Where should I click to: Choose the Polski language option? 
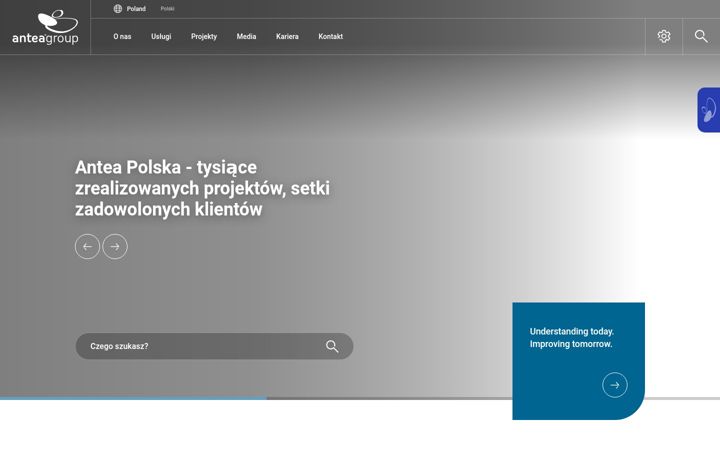coord(167,9)
